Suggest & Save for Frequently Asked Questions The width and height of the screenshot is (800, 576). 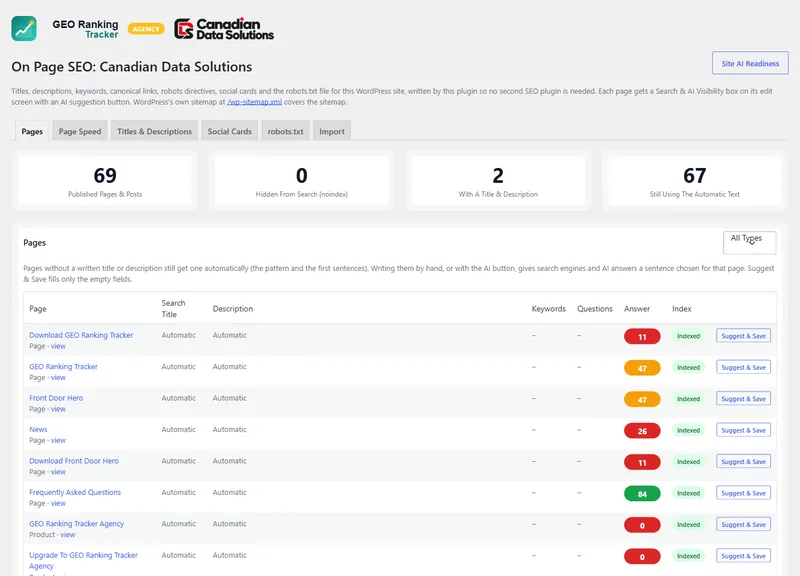coord(743,493)
